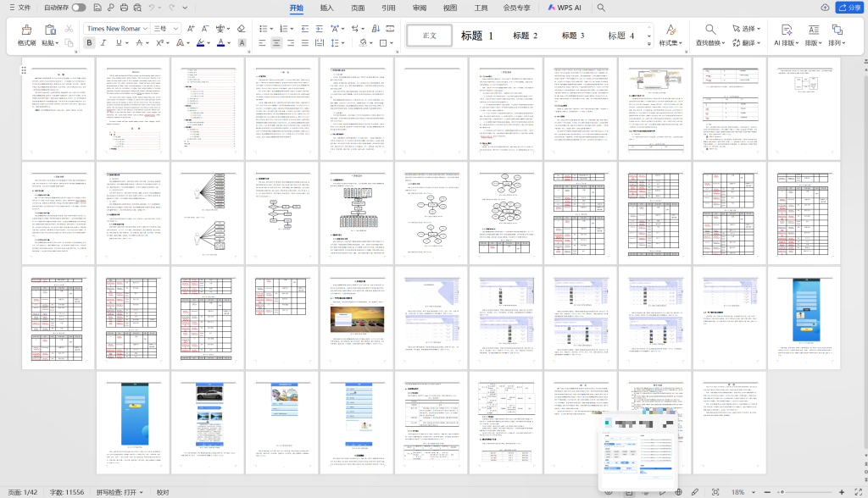Image resolution: width=868 pixels, height=498 pixels.
Task: Click the Print icon in the quick access bar
Action: [x=124, y=8]
